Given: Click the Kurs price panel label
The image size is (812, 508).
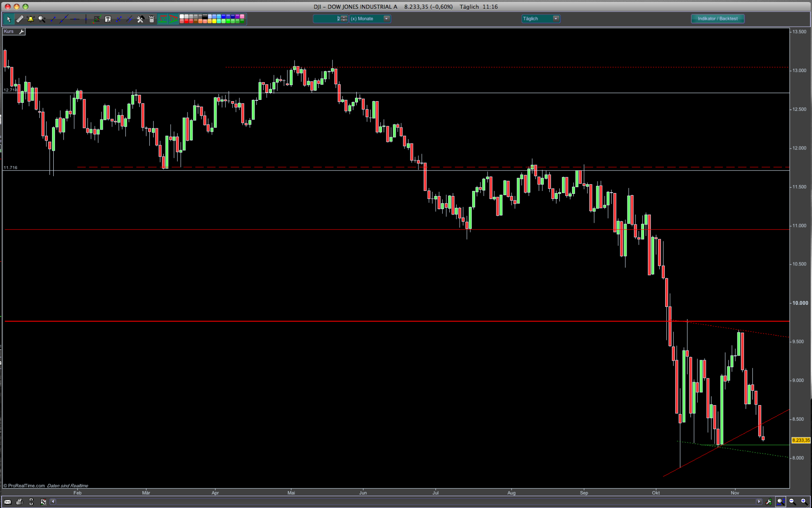Looking at the screenshot, I should point(9,32).
